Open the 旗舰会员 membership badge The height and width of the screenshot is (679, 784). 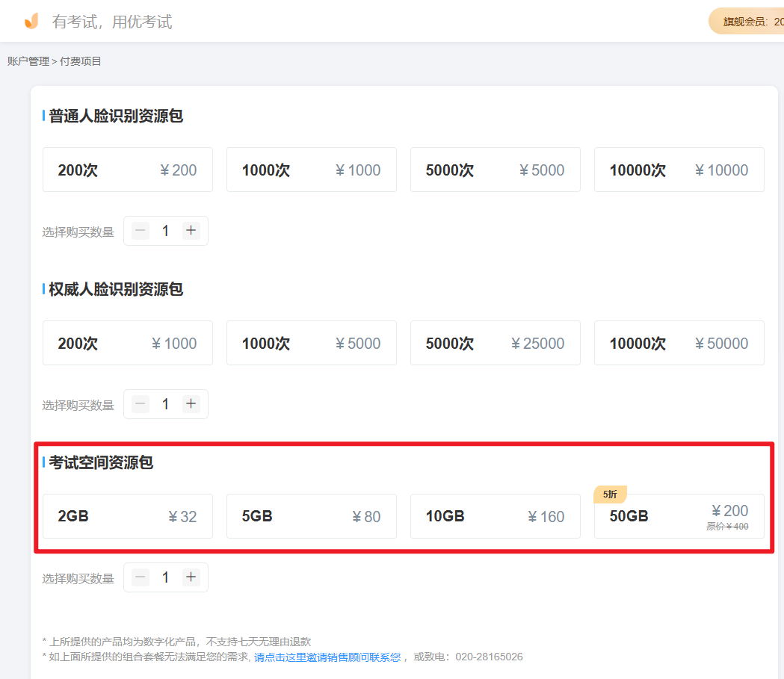747,22
